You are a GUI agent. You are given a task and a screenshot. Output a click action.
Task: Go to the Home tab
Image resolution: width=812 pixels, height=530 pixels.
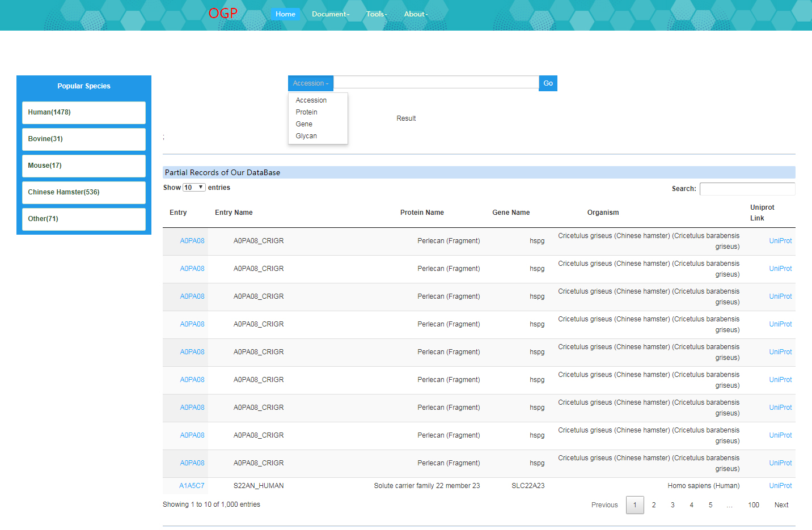click(x=285, y=14)
